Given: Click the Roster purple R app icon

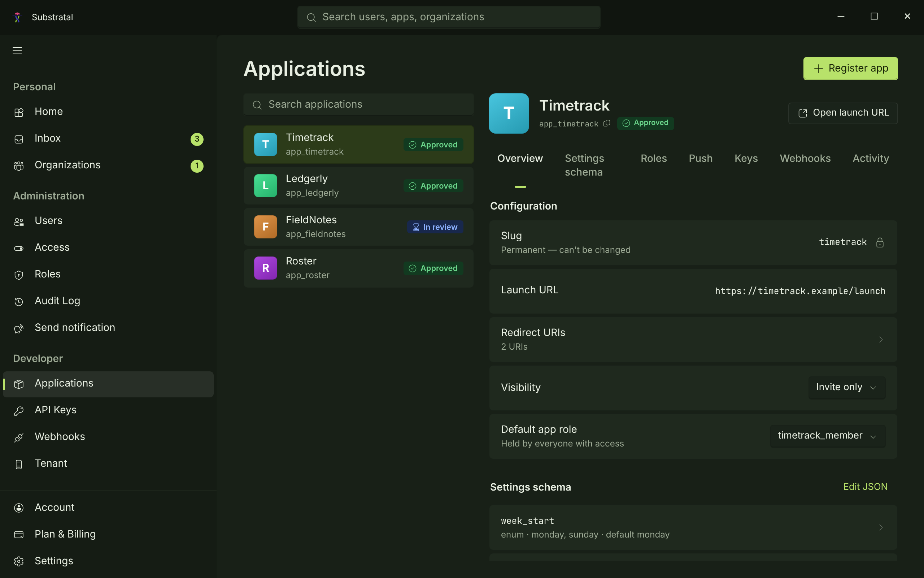Looking at the screenshot, I should pyautogui.click(x=265, y=268).
